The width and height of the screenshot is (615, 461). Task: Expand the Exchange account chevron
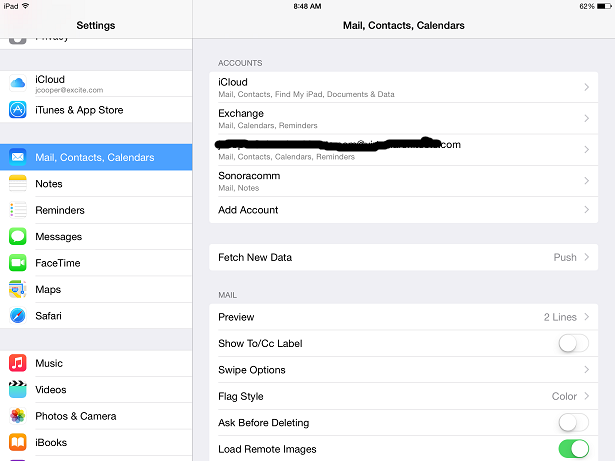(x=586, y=118)
